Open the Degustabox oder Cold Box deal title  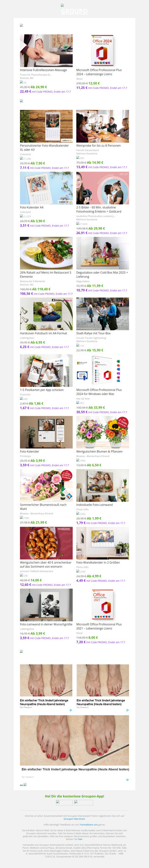(102, 274)
